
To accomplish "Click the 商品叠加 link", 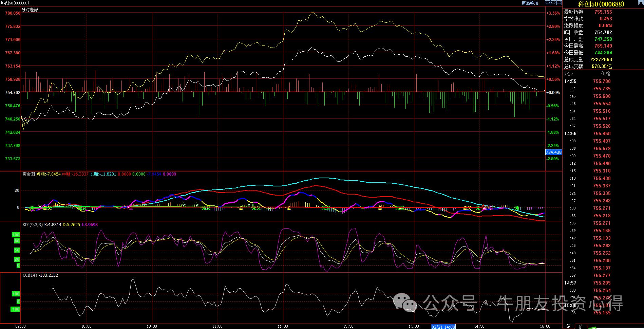I will [530, 3].
